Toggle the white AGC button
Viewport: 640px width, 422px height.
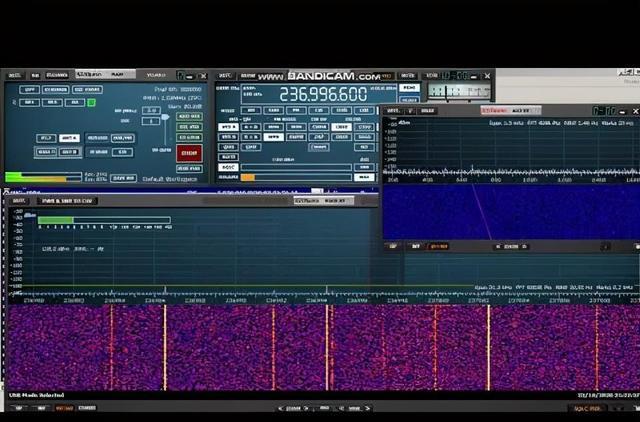click(x=228, y=167)
